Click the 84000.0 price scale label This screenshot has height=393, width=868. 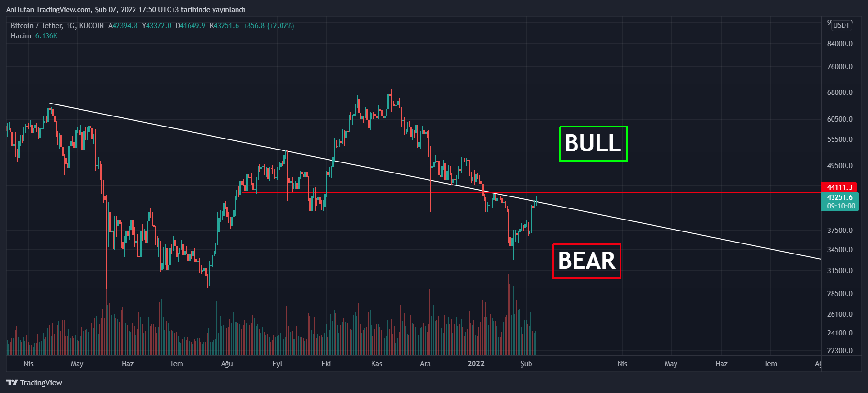[x=840, y=44]
